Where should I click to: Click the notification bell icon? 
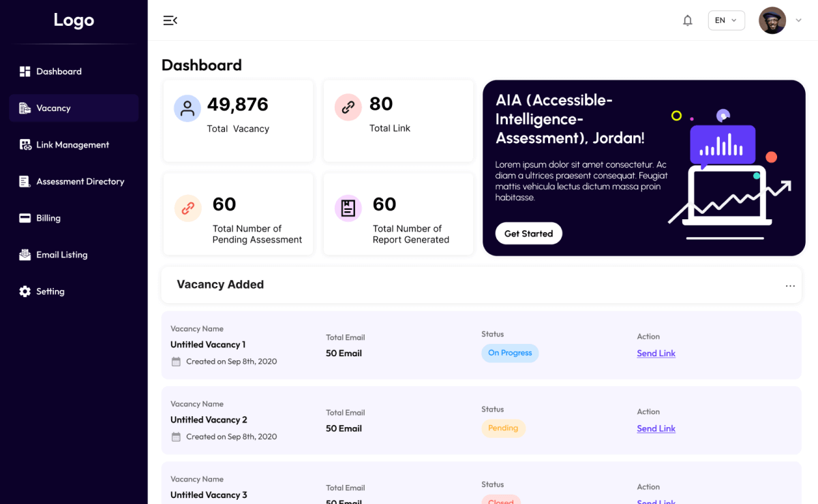coord(688,20)
